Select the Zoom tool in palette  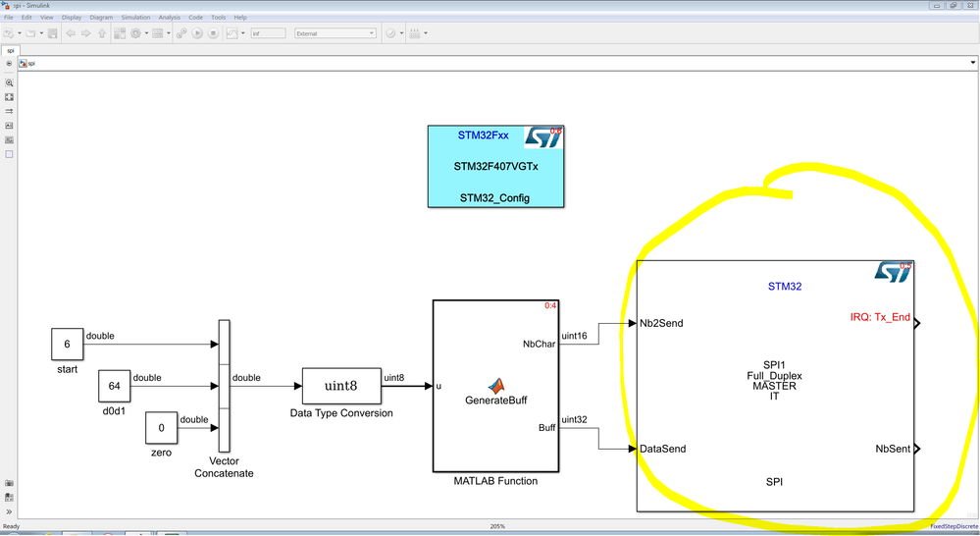9,82
